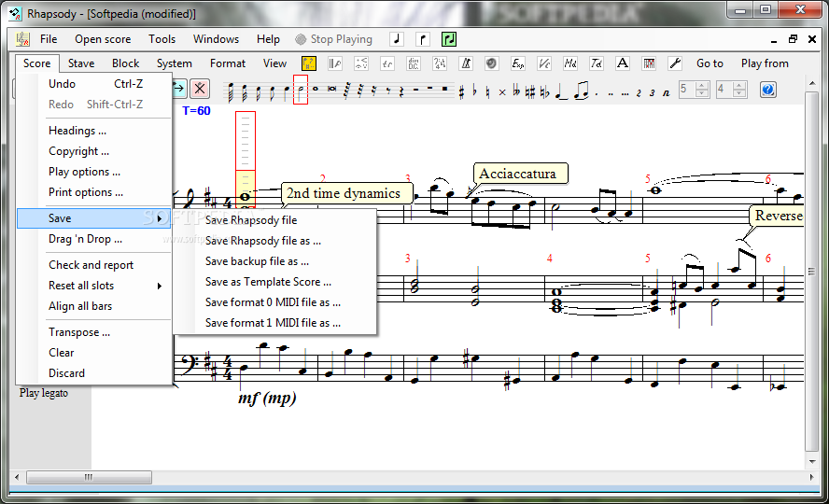This screenshot has width=829, height=504.
Task: Click the metronome tempo icon
Action: coord(466,63)
